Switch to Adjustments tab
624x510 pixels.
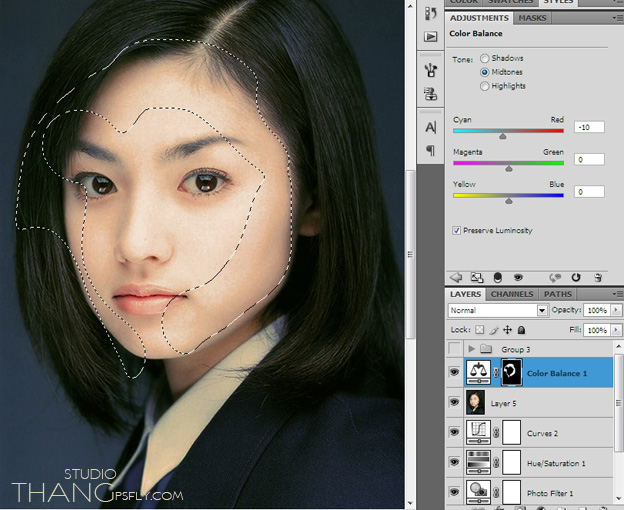click(479, 18)
